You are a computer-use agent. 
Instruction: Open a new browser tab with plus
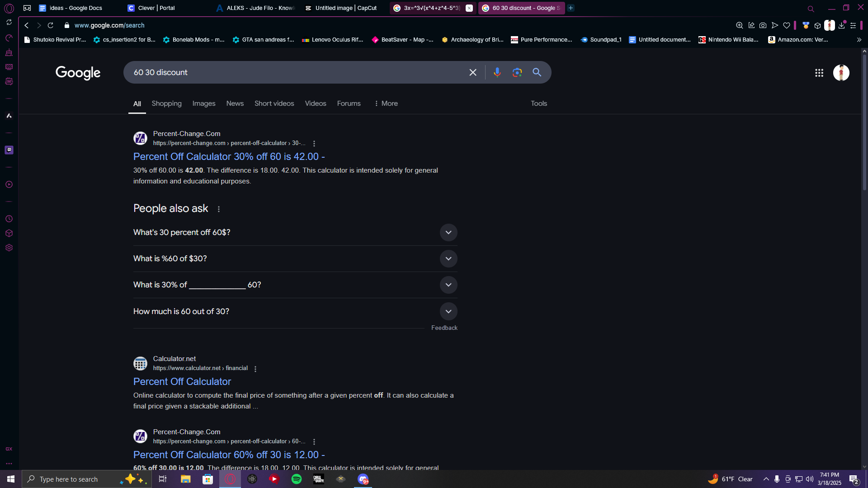pos(571,8)
